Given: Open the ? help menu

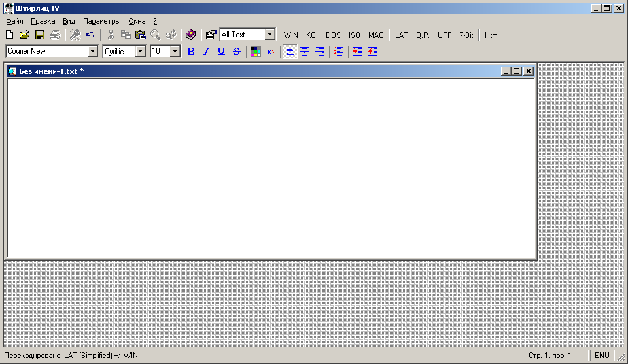Looking at the screenshot, I should (x=155, y=21).
